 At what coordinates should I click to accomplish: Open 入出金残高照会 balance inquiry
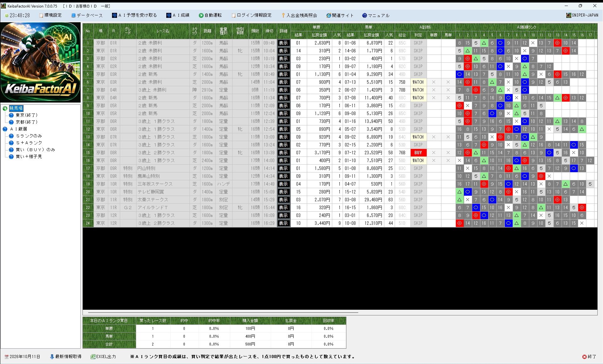pos(299,15)
